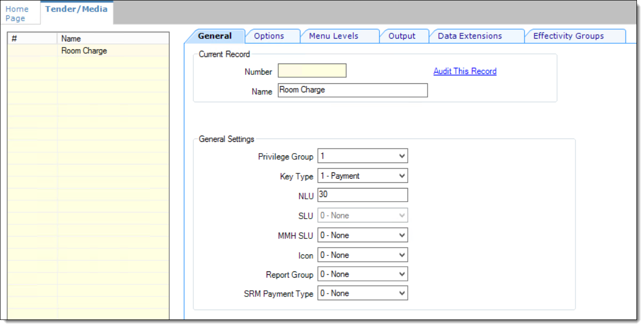Screen dimensions: 644x327
Task: Switch to the Menu Levels tab
Action: tap(337, 36)
